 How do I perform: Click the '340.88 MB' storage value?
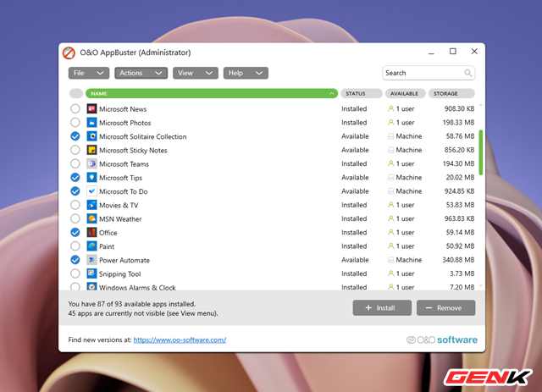click(458, 260)
